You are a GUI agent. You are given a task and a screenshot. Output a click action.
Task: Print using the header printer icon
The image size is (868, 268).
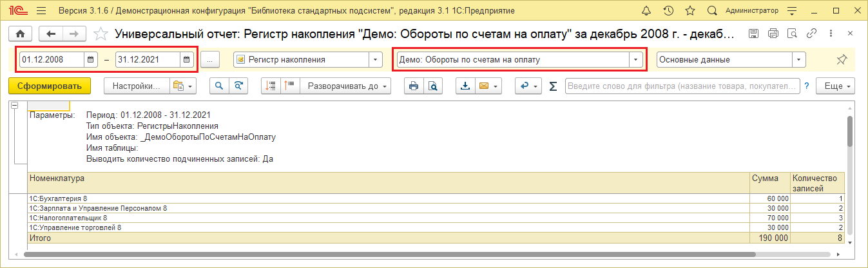(773, 33)
